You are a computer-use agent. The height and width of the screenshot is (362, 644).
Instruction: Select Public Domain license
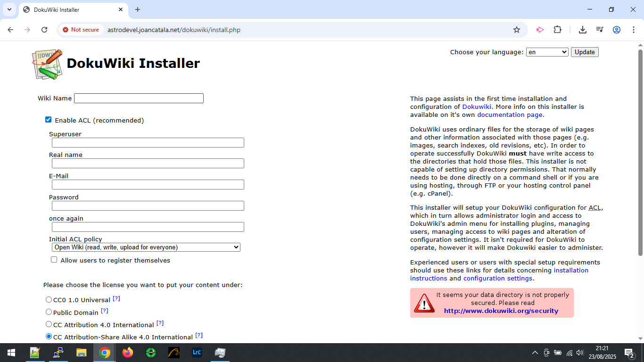(49, 312)
